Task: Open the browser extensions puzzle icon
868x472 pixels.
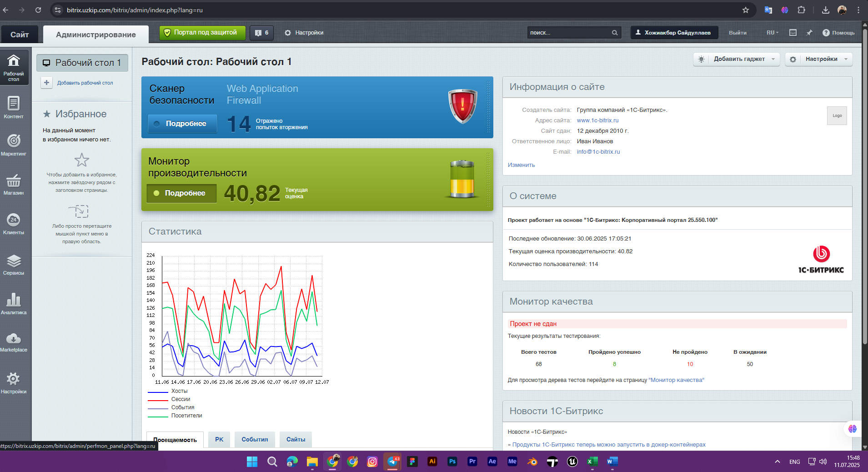Action: tap(801, 10)
